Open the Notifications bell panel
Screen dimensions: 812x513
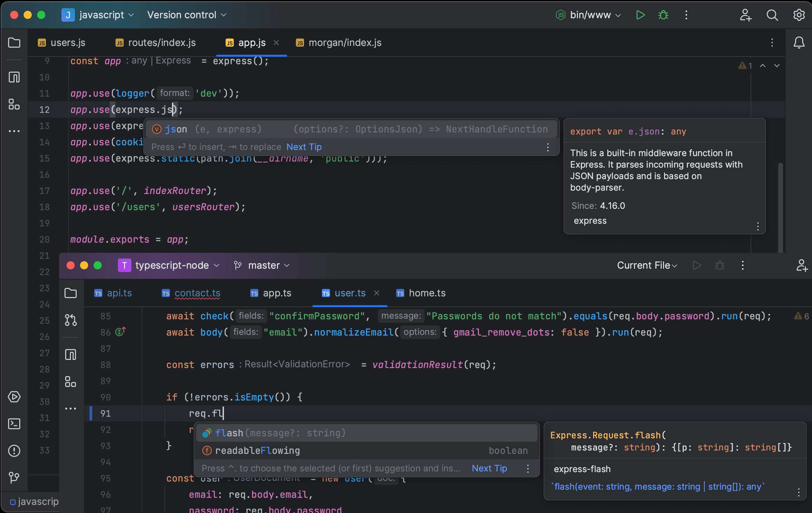799,43
